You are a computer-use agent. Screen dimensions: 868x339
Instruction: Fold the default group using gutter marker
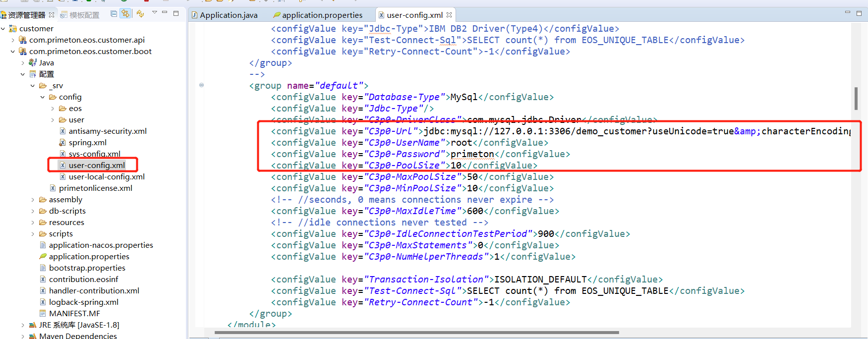[x=201, y=85]
